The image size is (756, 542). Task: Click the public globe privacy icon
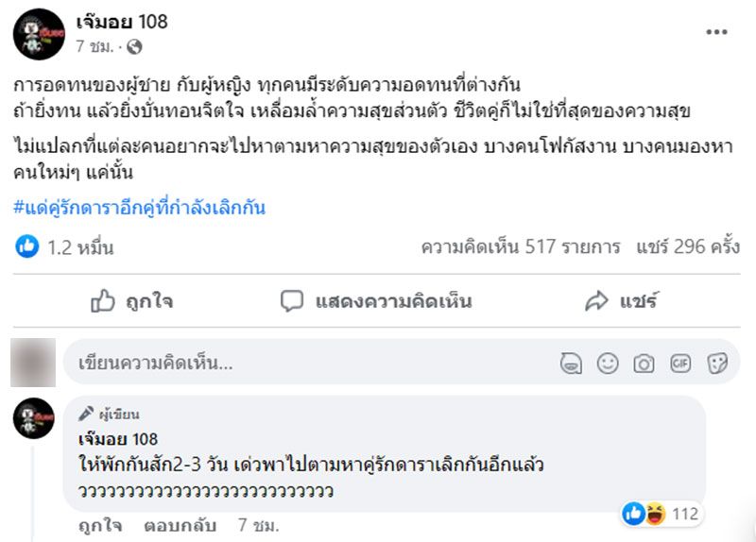tap(134, 45)
